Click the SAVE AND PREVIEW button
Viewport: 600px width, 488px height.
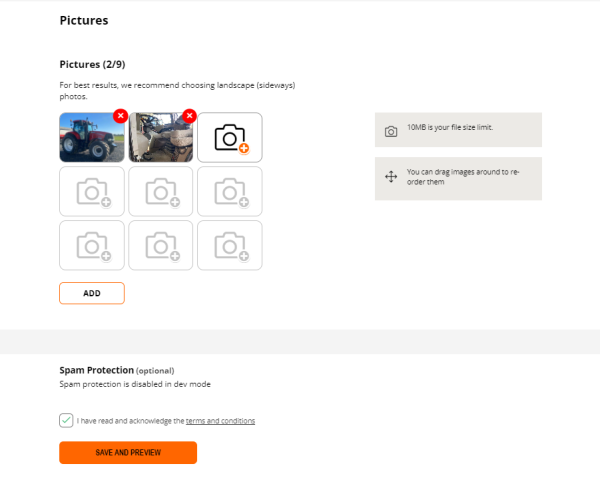coord(128,453)
